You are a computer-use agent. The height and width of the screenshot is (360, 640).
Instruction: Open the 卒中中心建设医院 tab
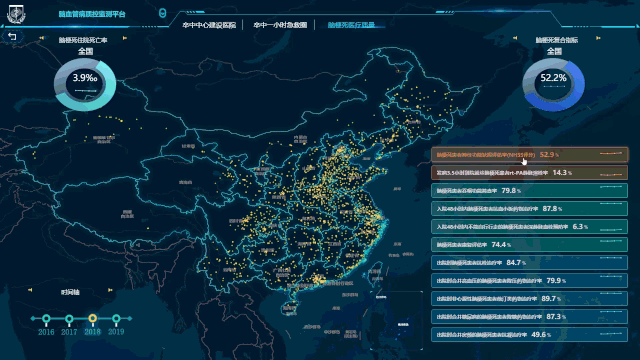click(x=209, y=25)
